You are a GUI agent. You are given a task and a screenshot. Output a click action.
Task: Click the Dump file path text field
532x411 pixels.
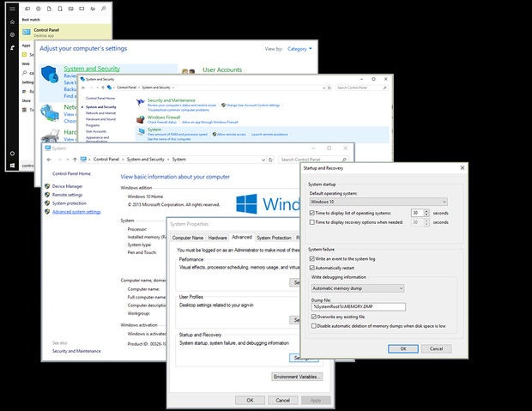(x=359, y=307)
